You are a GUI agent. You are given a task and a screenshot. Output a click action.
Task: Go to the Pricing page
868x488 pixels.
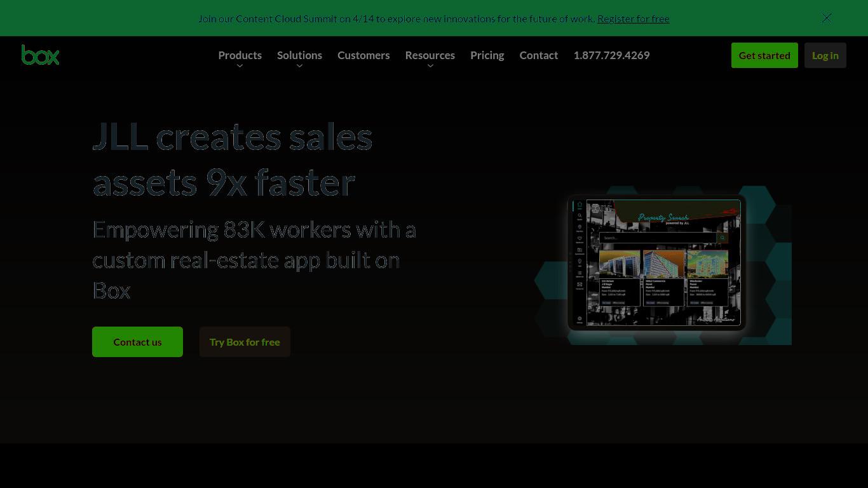tap(487, 55)
